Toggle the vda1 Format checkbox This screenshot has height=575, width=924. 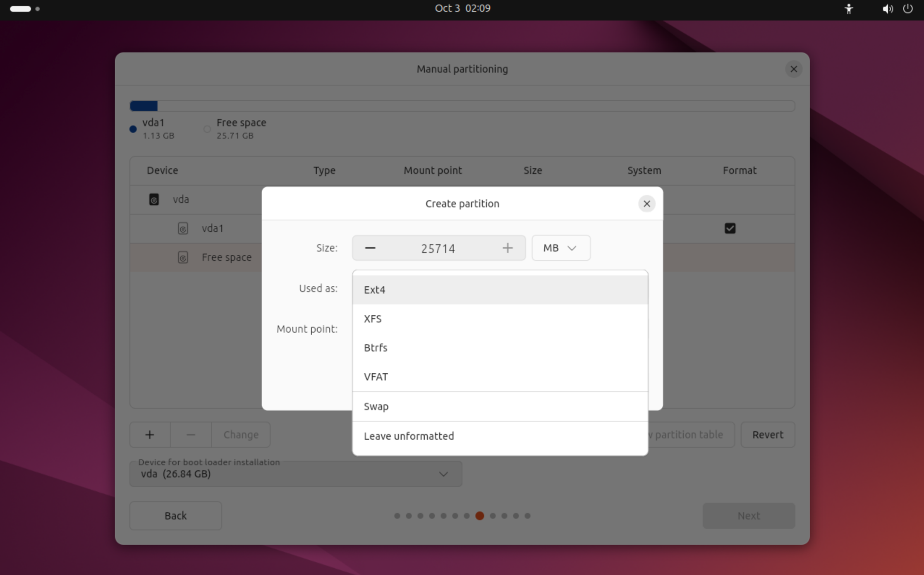(730, 228)
